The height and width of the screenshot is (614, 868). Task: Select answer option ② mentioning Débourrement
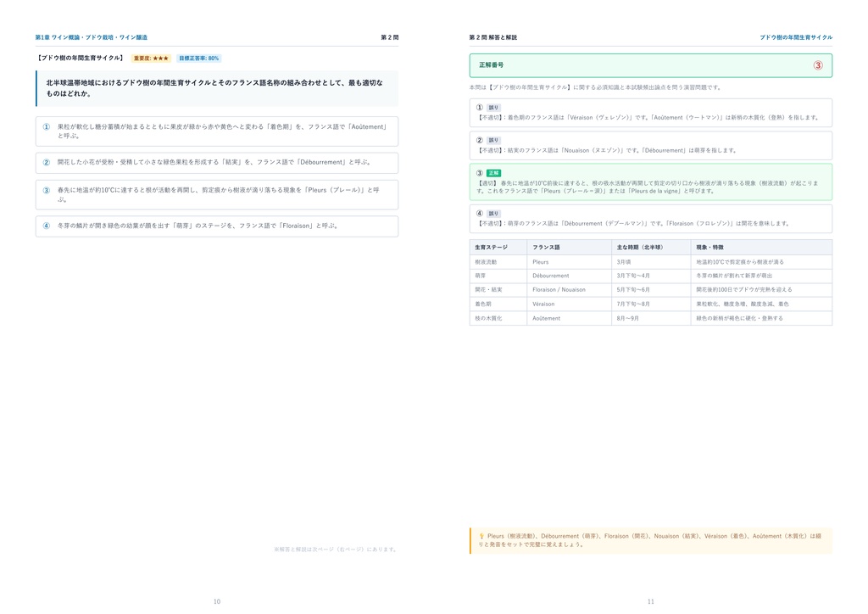pos(217,163)
